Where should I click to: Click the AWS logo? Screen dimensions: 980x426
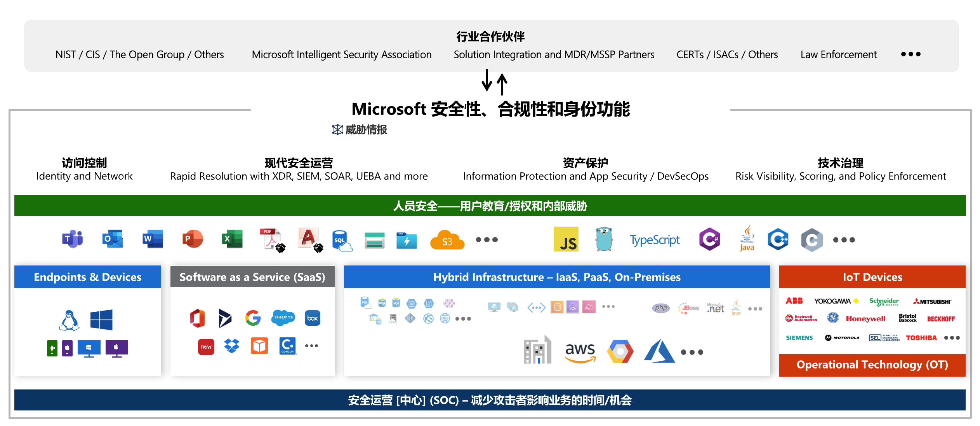[x=580, y=352]
